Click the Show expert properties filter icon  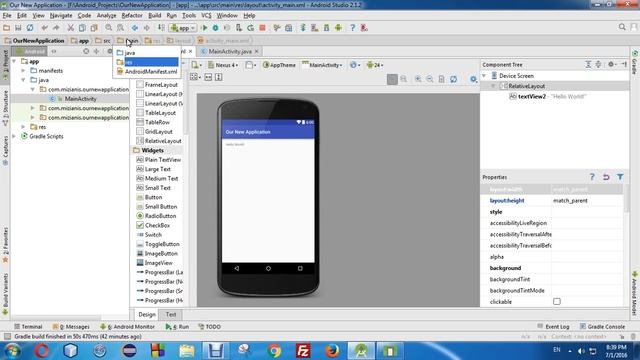coord(620,177)
